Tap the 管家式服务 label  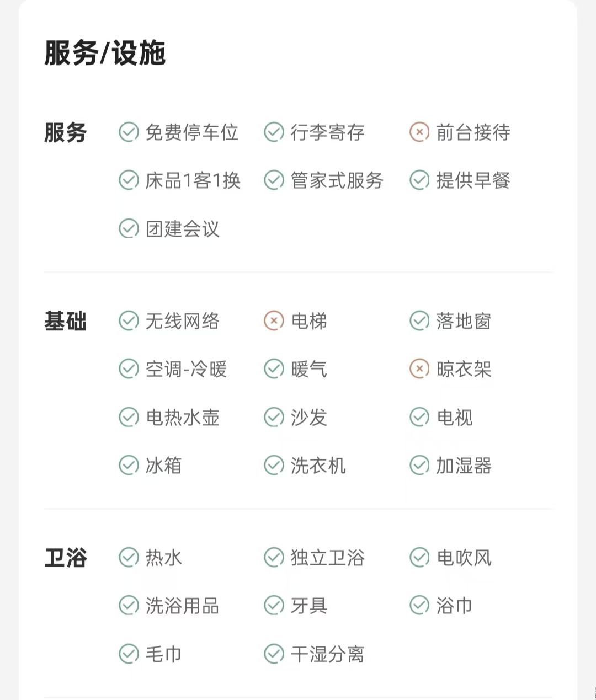tap(337, 180)
